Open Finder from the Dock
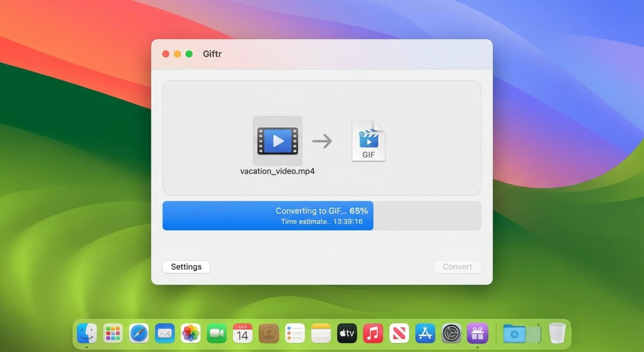644x352 pixels. 87,333
